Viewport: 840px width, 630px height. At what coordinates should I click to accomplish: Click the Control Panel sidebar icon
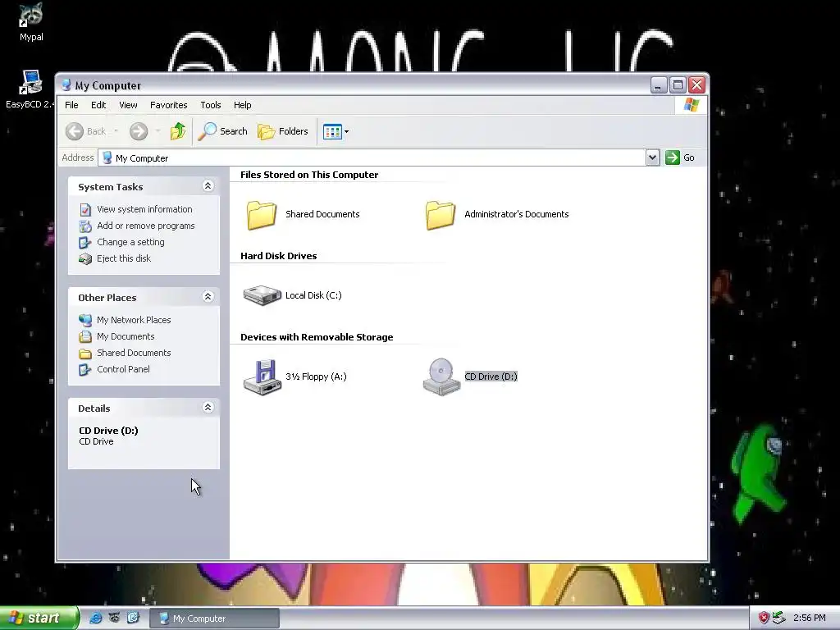tap(85, 370)
